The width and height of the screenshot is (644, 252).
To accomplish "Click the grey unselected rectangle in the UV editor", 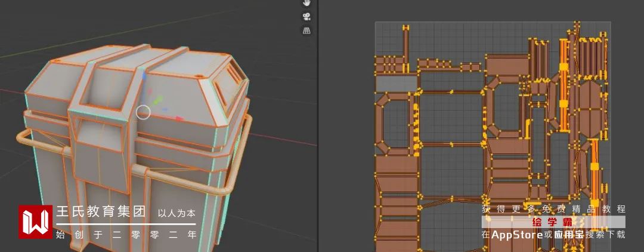I will [x=397, y=84].
